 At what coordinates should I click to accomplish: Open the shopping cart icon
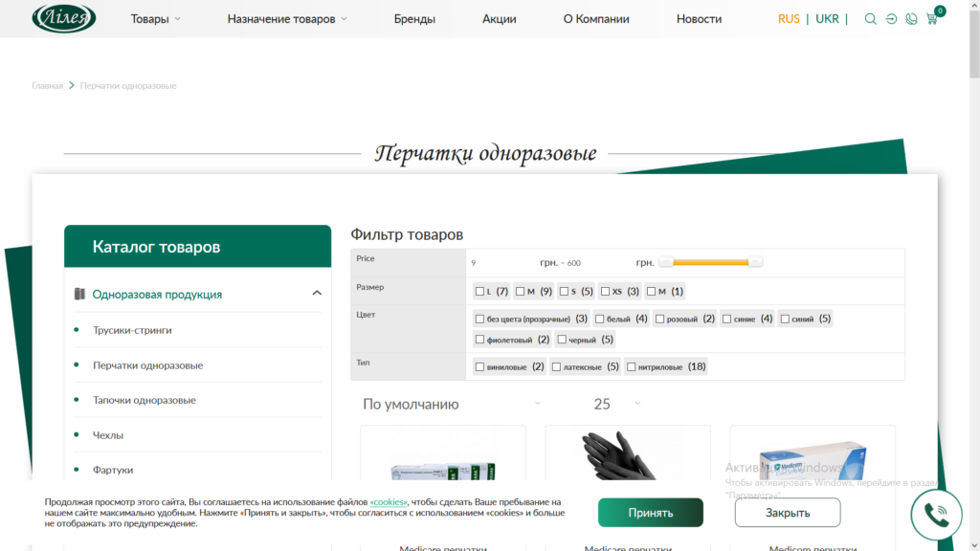coord(932,19)
